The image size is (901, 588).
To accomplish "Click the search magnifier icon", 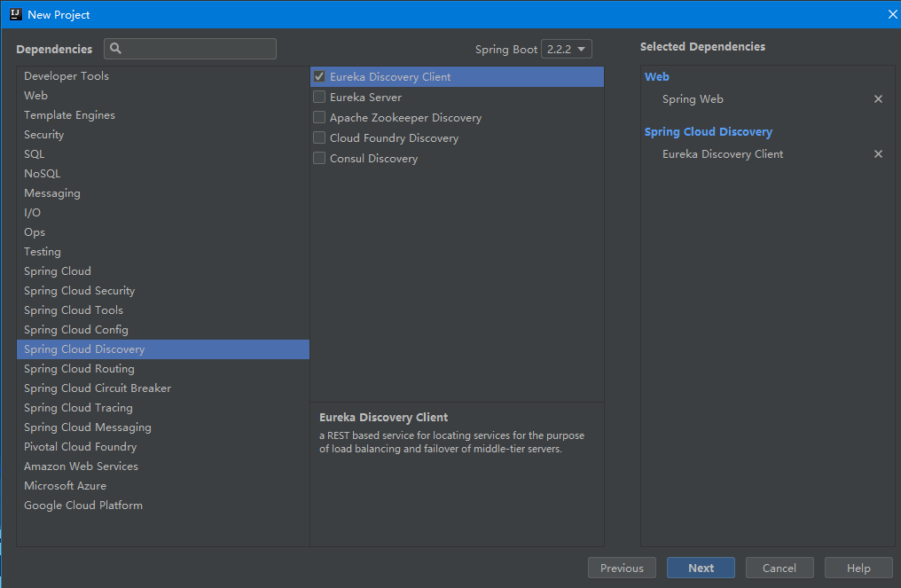I will click(115, 49).
